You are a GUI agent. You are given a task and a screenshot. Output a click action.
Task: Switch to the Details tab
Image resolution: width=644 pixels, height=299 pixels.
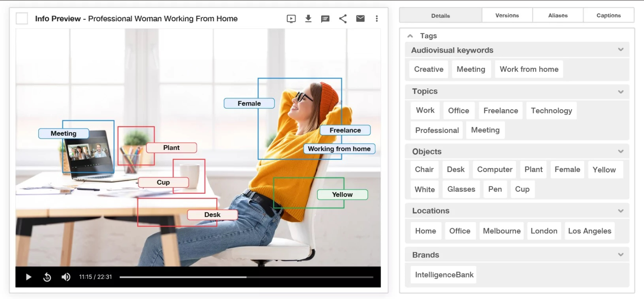(x=440, y=15)
